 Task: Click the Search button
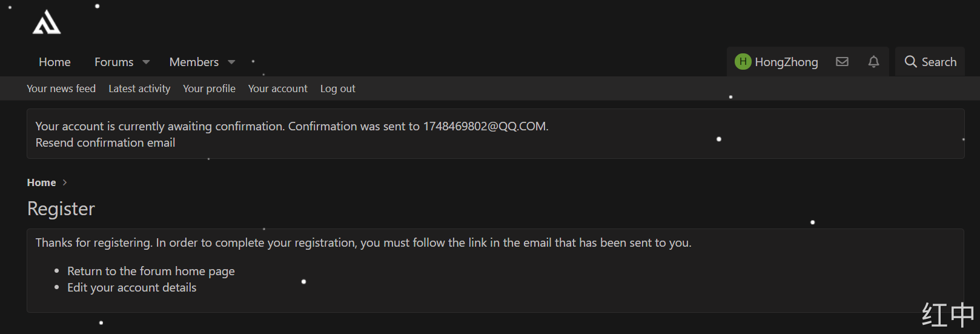pyautogui.click(x=930, y=62)
